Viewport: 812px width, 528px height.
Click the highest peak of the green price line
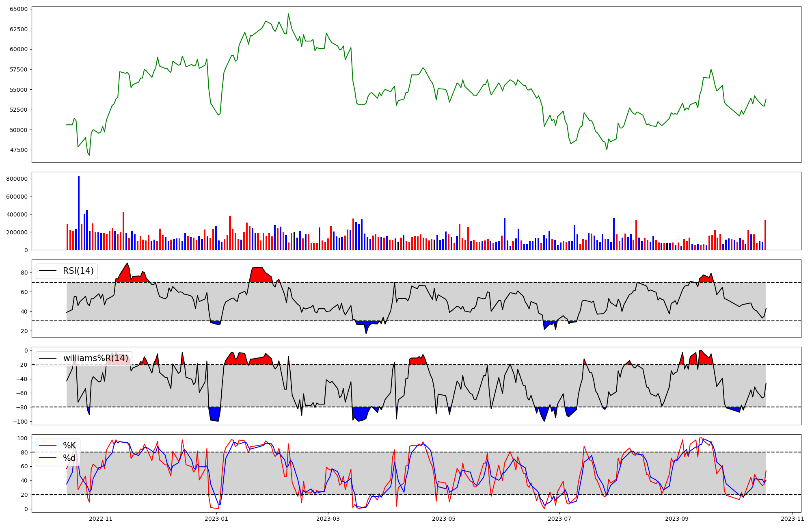pyautogui.click(x=288, y=14)
